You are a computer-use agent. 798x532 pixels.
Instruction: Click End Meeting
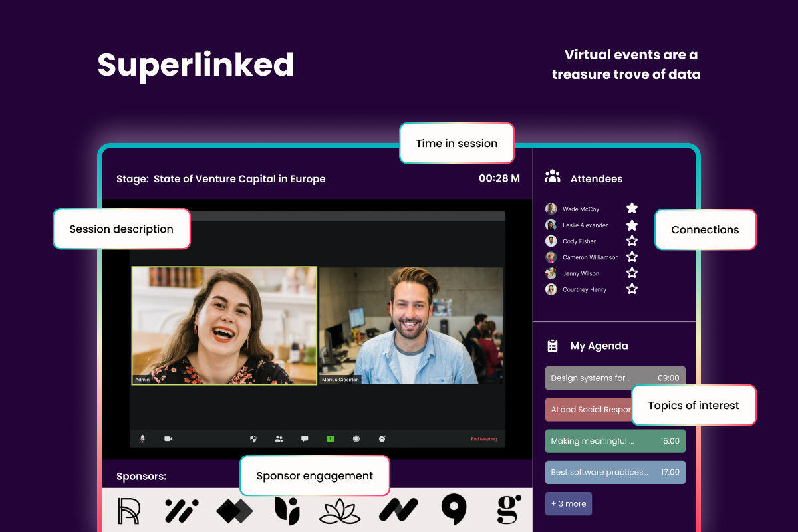click(x=483, y=439)
